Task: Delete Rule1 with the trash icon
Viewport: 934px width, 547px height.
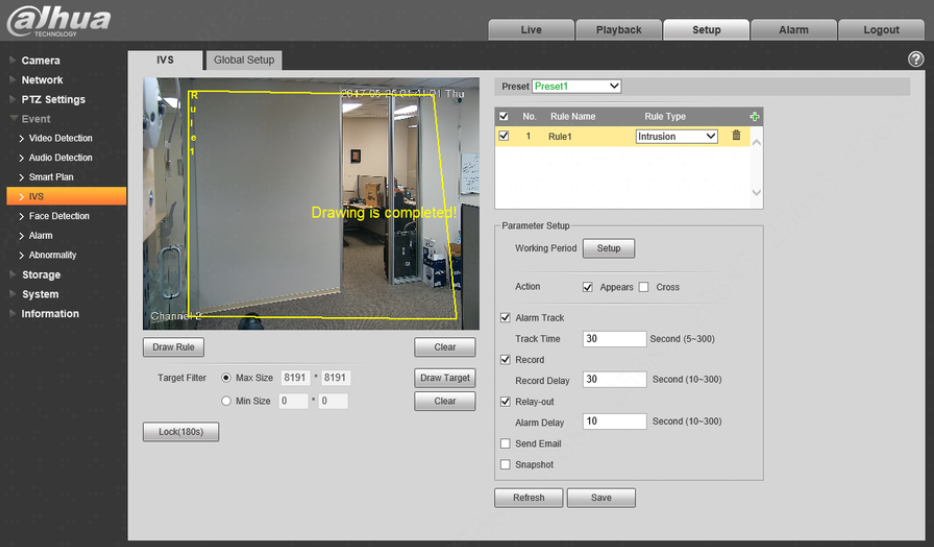Action: pyautogui.click(x=736, y=135)
